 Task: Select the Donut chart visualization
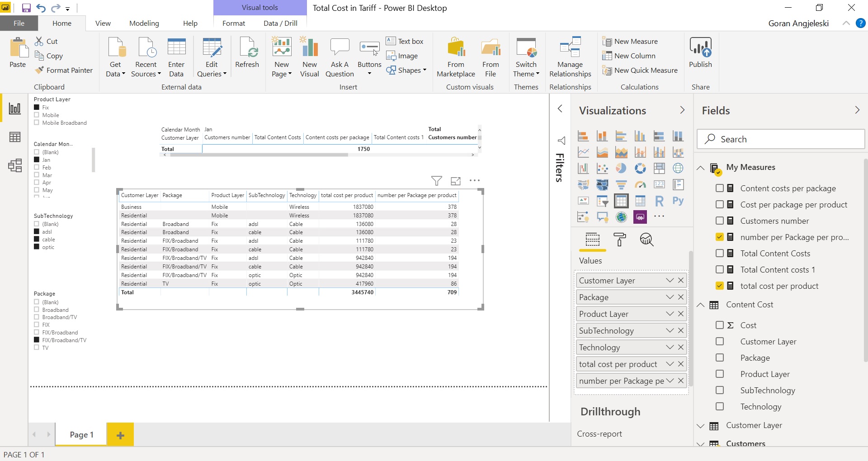640,168
